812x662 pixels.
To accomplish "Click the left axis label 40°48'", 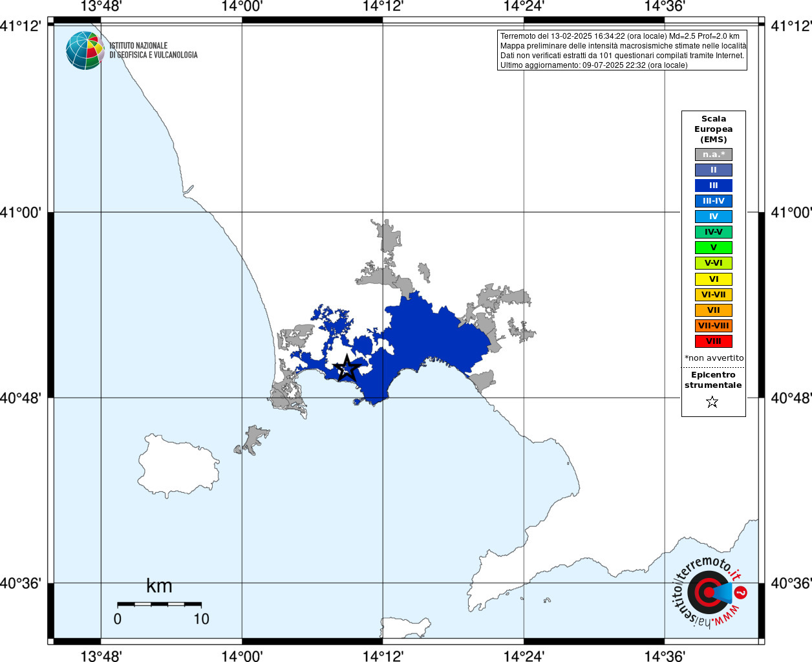I will coord(21,398).
